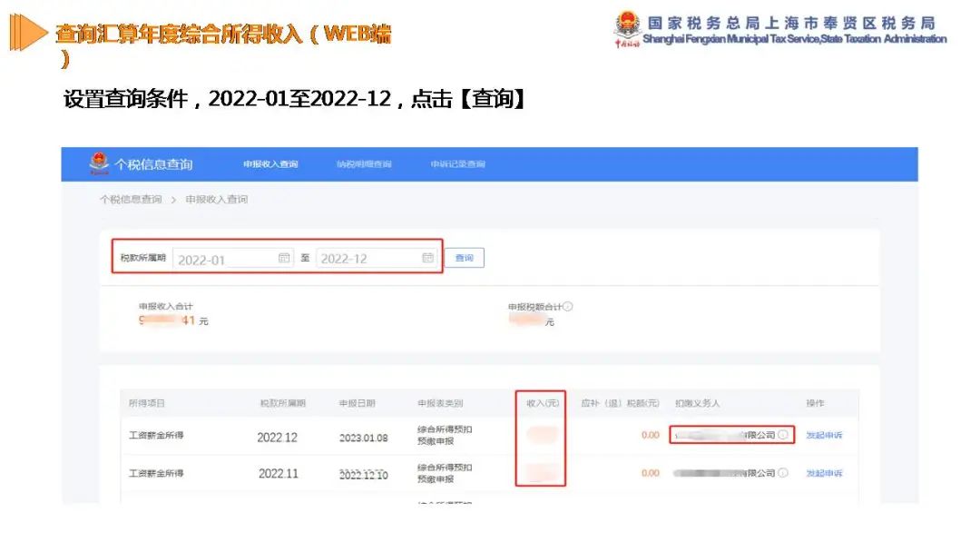
Task: Switch to 纳税明细查询 tab
Action: pos(364,163)
